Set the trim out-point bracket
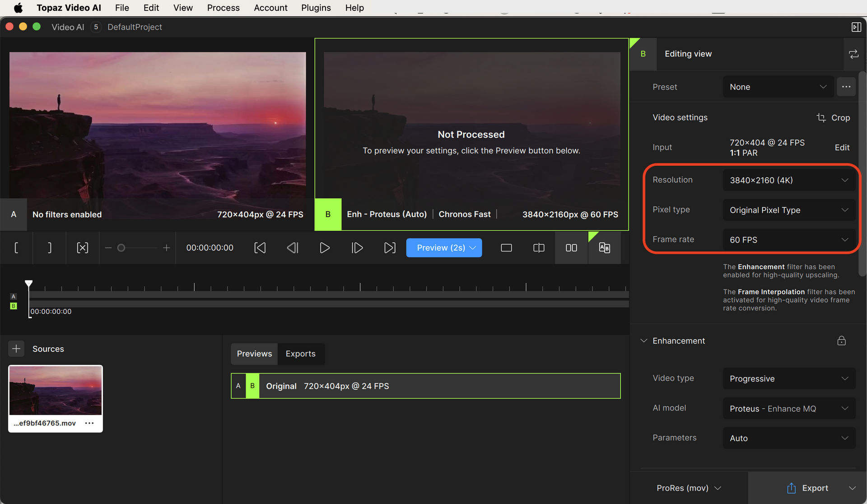 [49, 247]
